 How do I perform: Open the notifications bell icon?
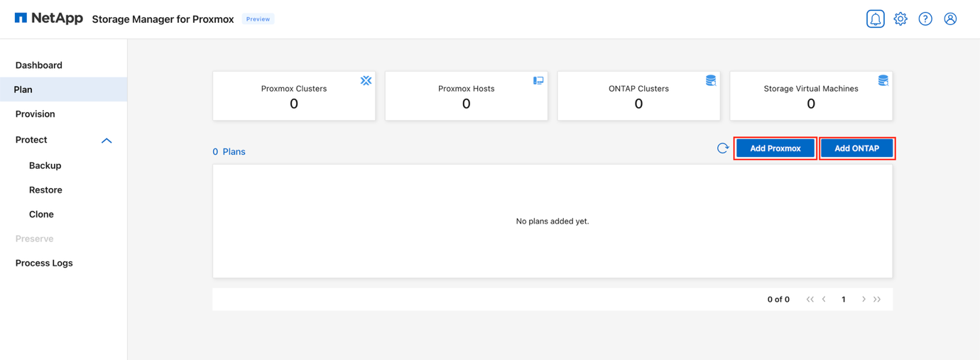point(875,19)
